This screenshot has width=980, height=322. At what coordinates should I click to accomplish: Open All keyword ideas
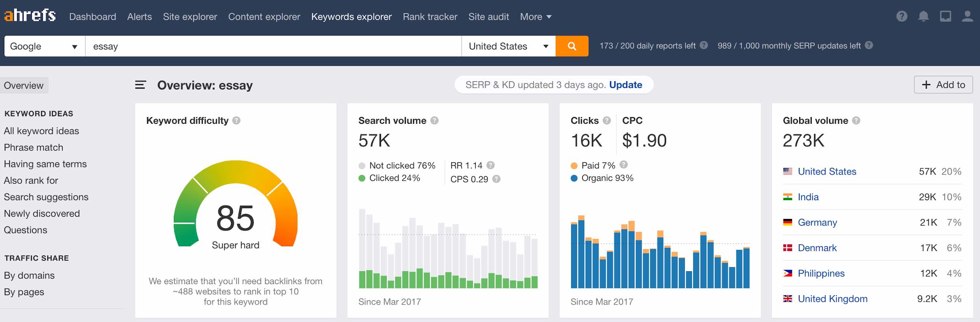point(41,131)
